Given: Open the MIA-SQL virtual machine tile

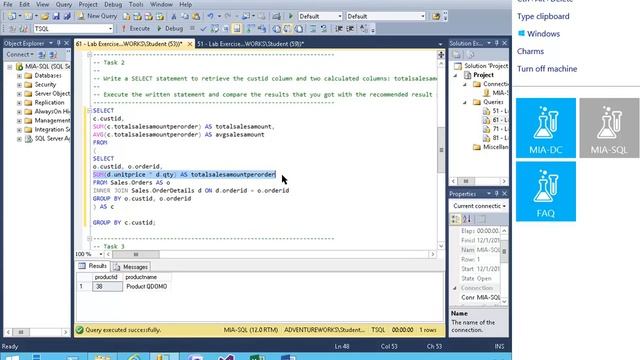Looking at the screenshot, I should [609, 128].
